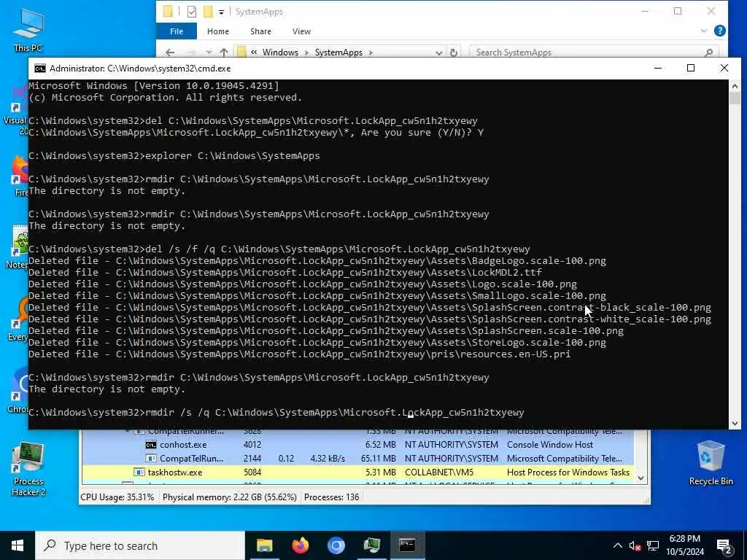The width and height of the screenshot is (747, 560).
Task: Open network status tray icon
Action: [653, 545]
